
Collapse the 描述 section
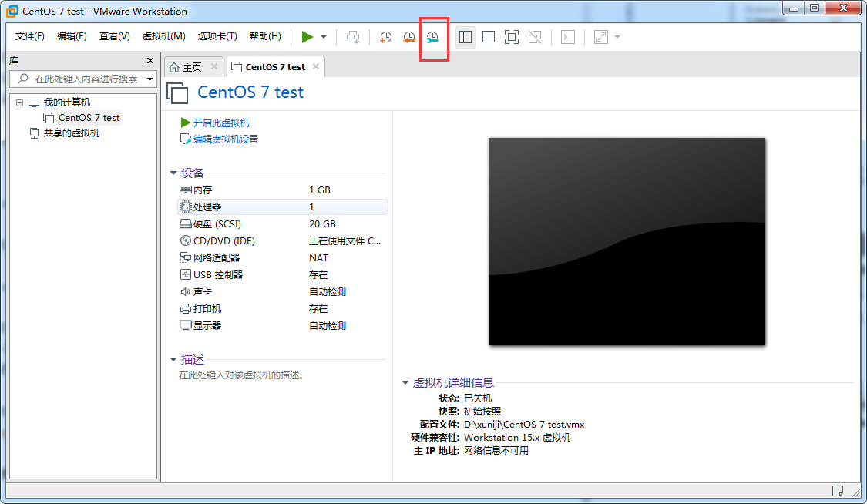click(173, 360)
